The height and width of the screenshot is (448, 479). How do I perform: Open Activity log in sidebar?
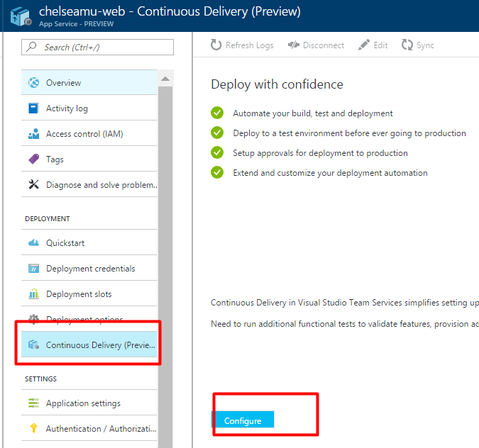[x=89, y=108]
